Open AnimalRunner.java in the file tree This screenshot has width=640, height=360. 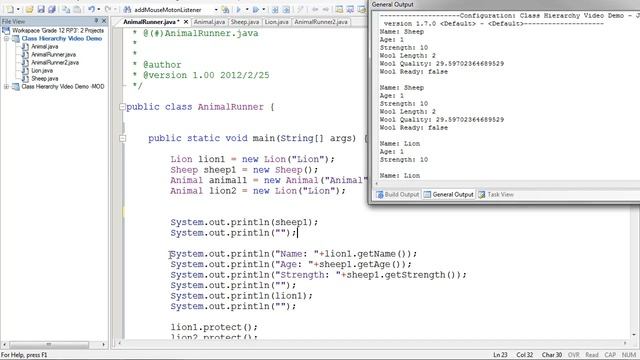pos(53,54)
